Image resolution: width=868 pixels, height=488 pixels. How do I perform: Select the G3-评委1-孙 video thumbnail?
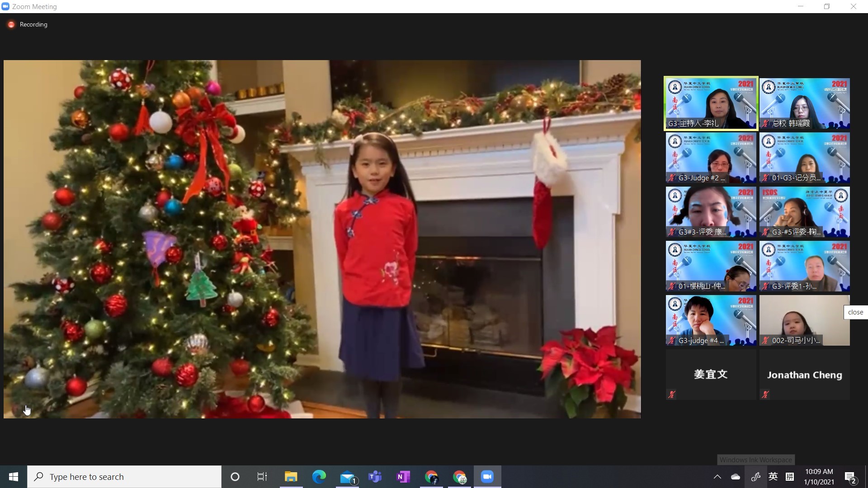tap(805, 266)
